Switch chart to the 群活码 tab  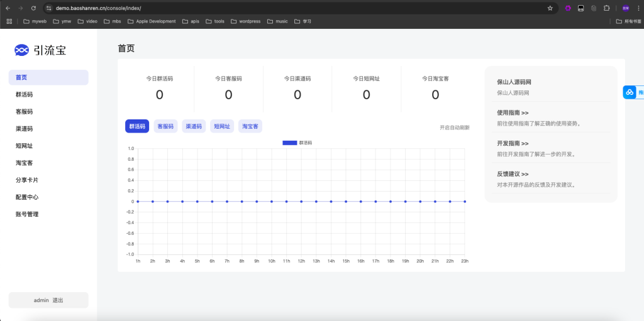[x=137, y=126]
